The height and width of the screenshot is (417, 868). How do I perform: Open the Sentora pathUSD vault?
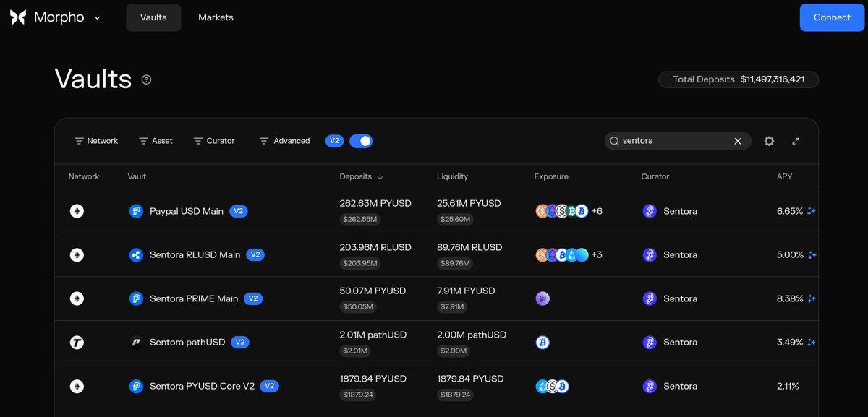187,342
